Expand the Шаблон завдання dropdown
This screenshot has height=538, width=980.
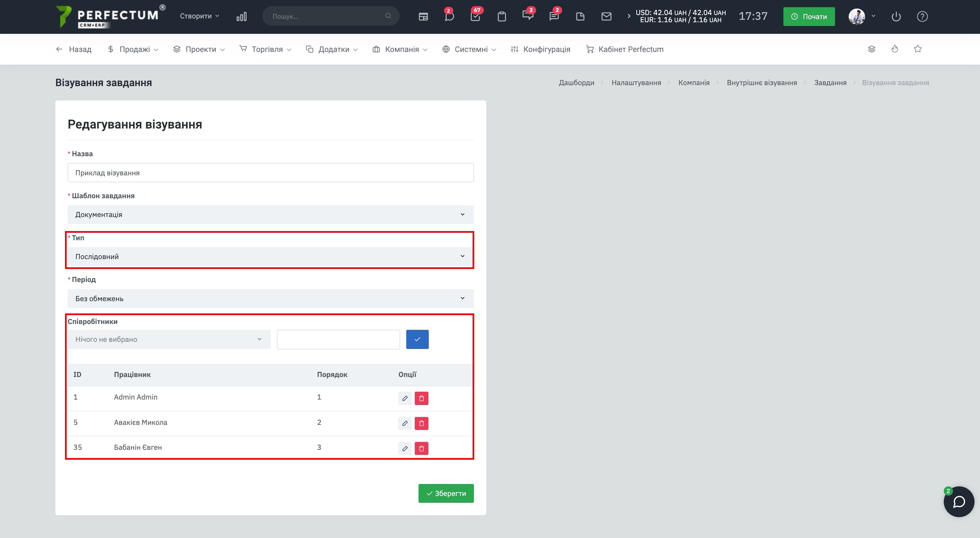[270, 214]
